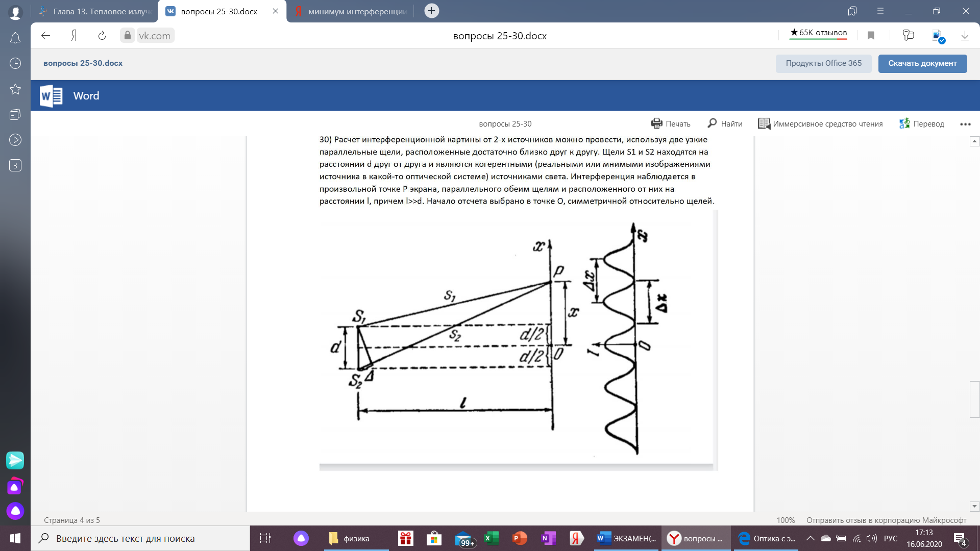Launch the messenger arrow app icon

point(15,460)
